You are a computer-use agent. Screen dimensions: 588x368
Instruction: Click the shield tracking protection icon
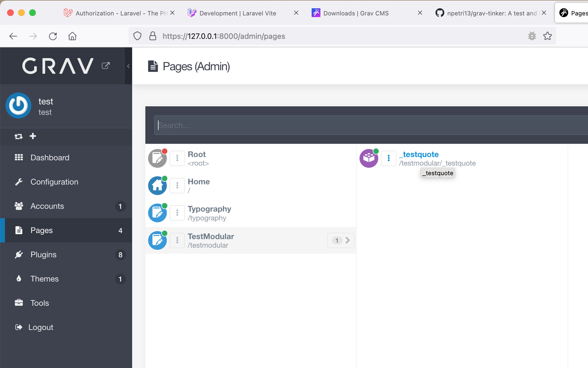(137, 36)
